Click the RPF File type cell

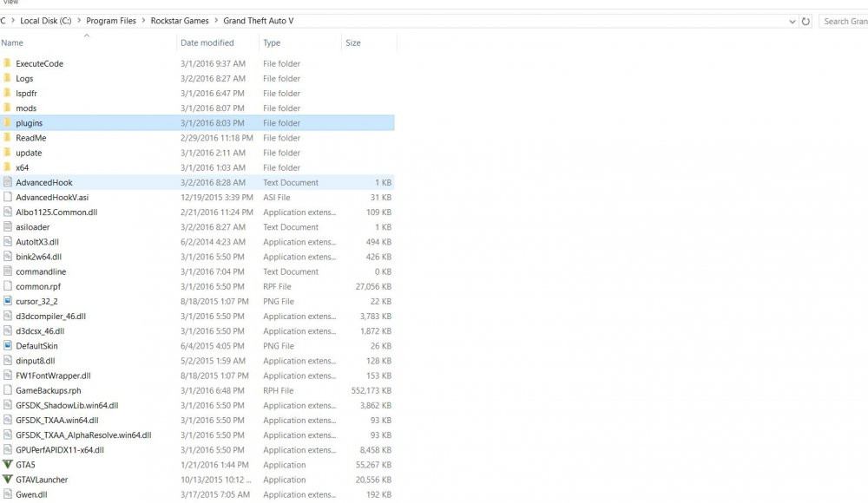point(278,286)
